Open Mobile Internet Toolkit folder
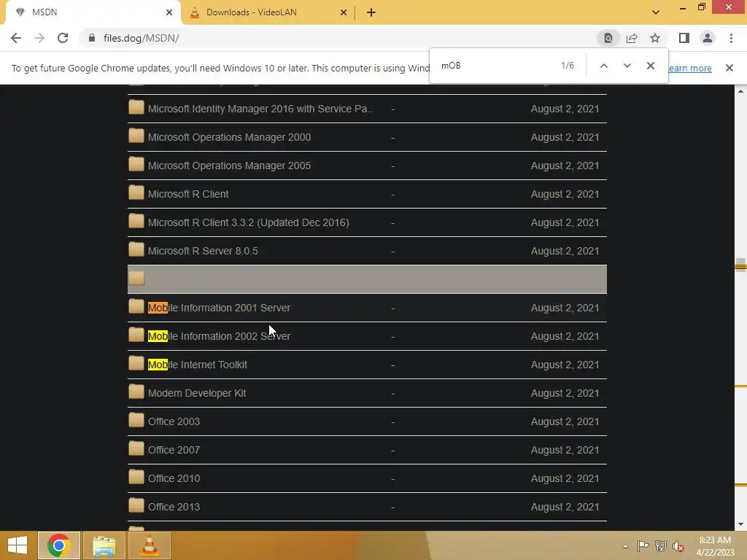Image resolution: width=747 pixels, height=560 pixels. 197,365
